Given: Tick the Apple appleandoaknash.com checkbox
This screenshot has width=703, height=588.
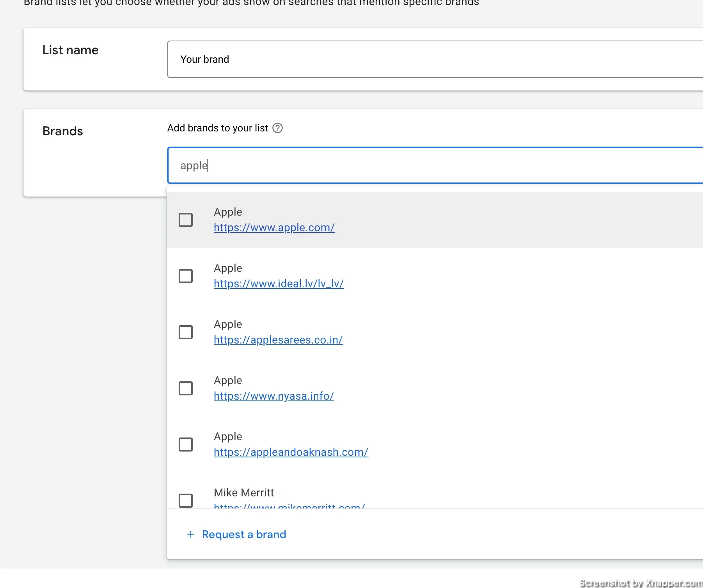Looking at the screenshot, I should 186,445.
